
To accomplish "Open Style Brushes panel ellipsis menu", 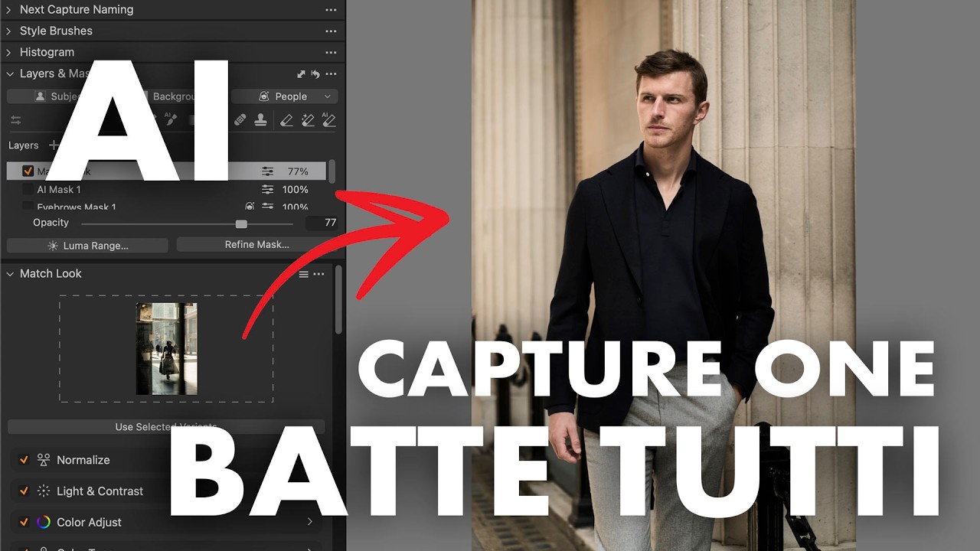I will point(331,31).
